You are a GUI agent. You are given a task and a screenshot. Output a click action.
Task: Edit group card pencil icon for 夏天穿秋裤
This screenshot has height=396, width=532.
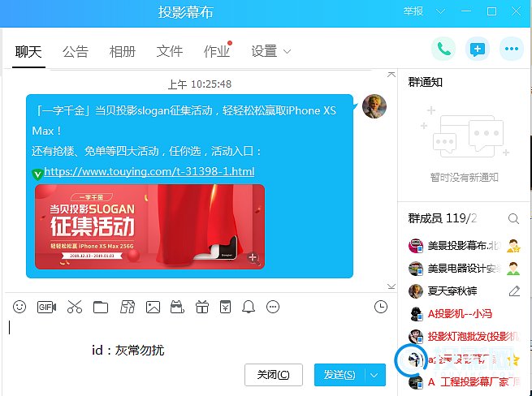point(514,291)
